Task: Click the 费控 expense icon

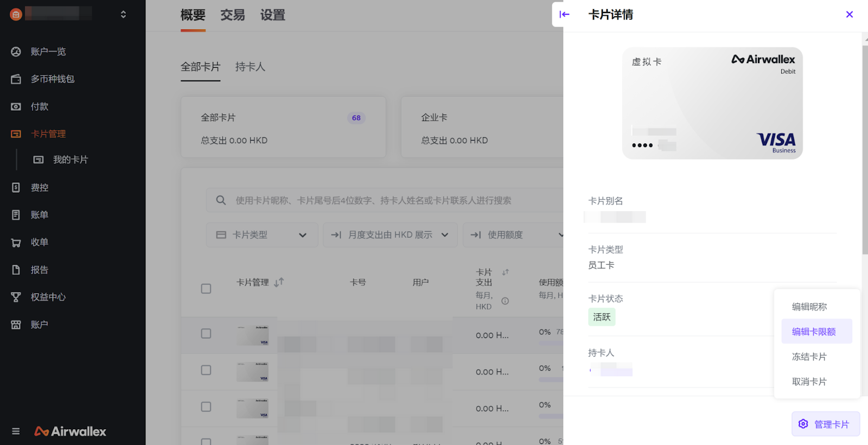Action: click(16, 188)
